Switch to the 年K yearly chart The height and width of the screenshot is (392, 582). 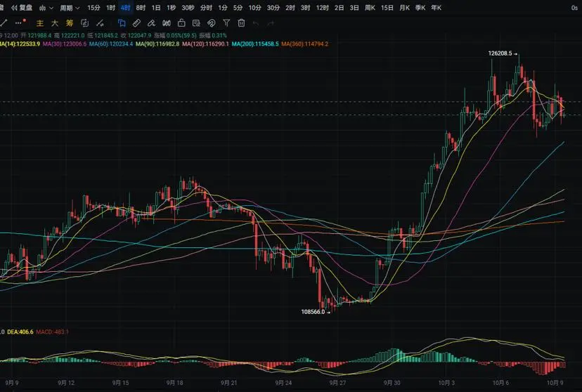(x=436, y=8)
